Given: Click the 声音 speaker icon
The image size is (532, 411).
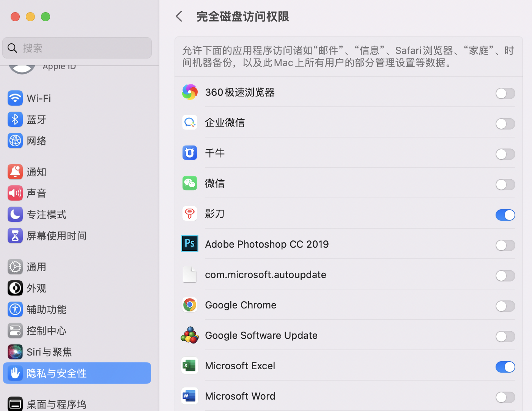Looking at the screenshot, I should [15, 193].
